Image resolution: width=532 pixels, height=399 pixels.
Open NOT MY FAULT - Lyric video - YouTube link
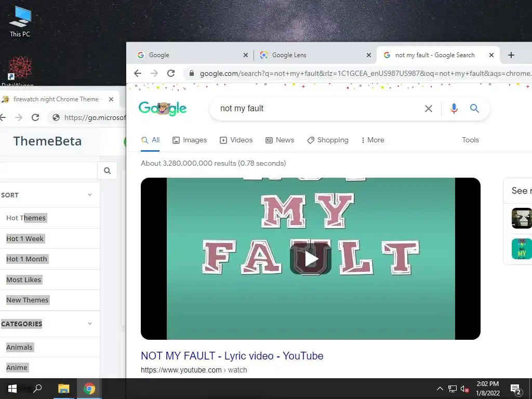coord(232,356)
